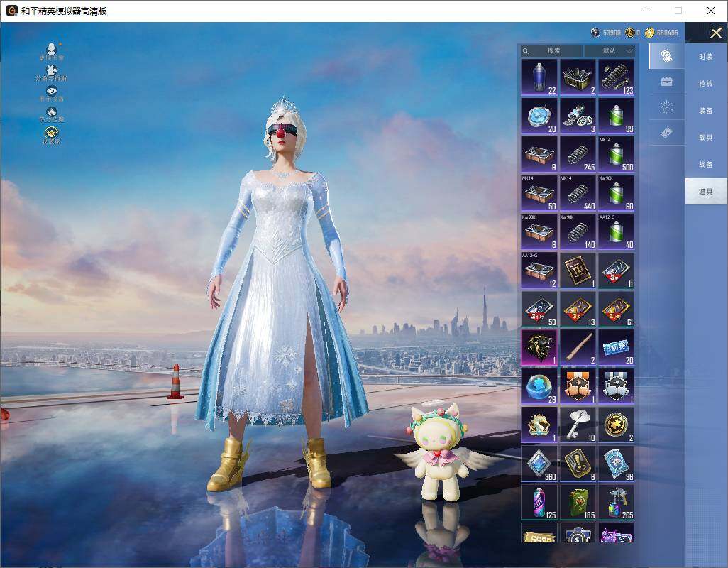Image resolution: width=728 pixels, height=568 pixels.
Task: Select the green fuel can item 185
Action: [578, 502]
